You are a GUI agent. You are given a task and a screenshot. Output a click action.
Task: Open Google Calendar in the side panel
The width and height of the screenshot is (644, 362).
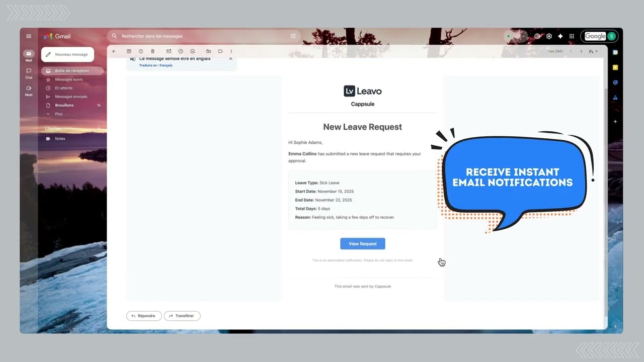615,52
